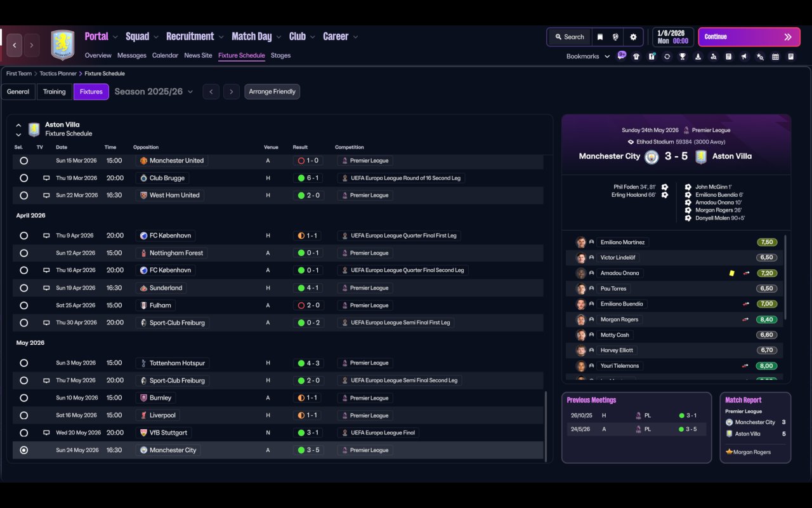Select the Fulham fixture radio button

(x=23, y=305)
